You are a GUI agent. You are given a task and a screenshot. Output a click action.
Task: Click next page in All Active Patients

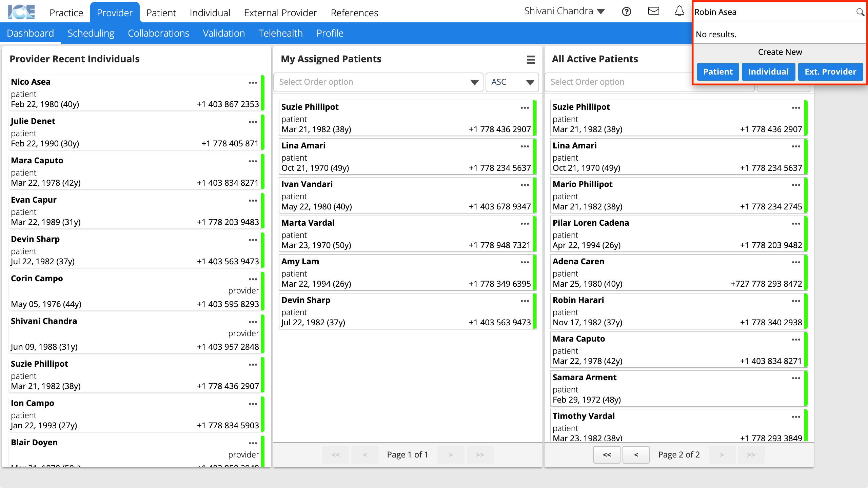click(722, 455)
